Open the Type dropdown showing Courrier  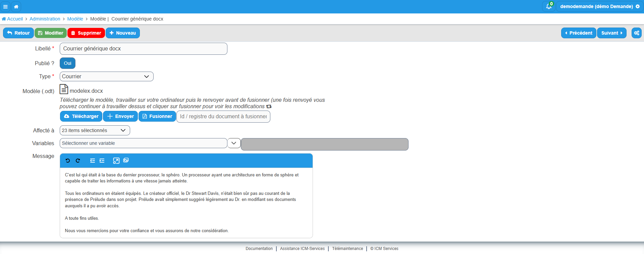[106, 77]
